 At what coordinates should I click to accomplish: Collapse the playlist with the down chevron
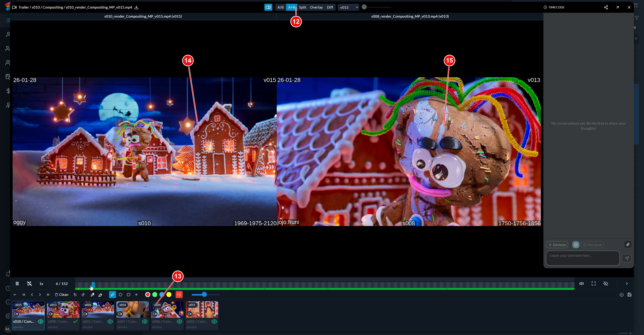15,295
